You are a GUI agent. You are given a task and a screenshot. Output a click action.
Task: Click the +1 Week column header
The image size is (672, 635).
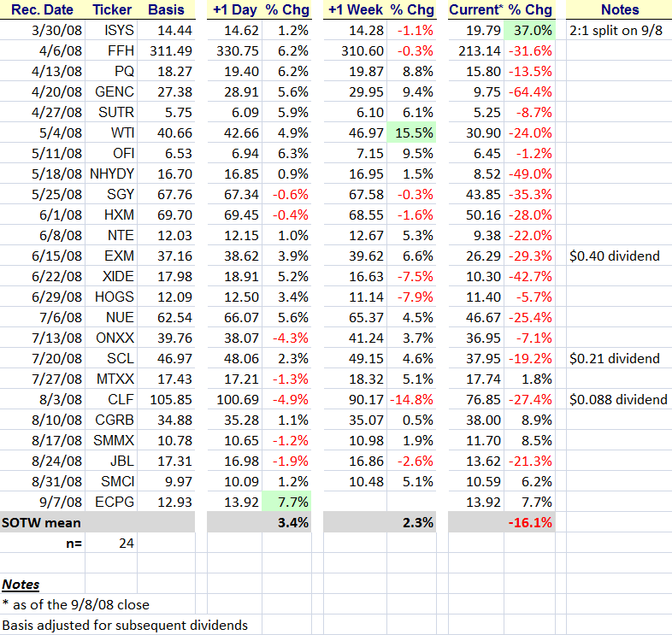(352, 10)
